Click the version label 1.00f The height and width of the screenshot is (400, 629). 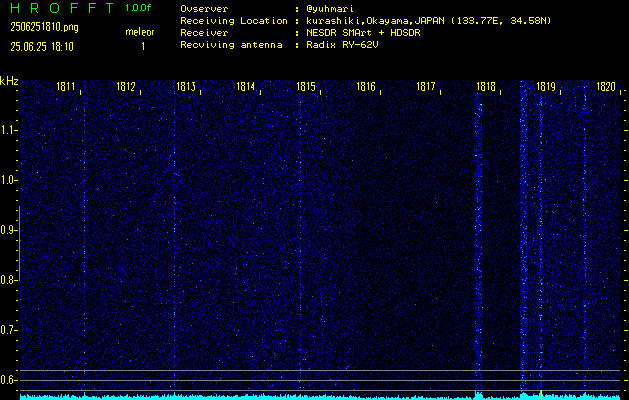tap(138, 8)
